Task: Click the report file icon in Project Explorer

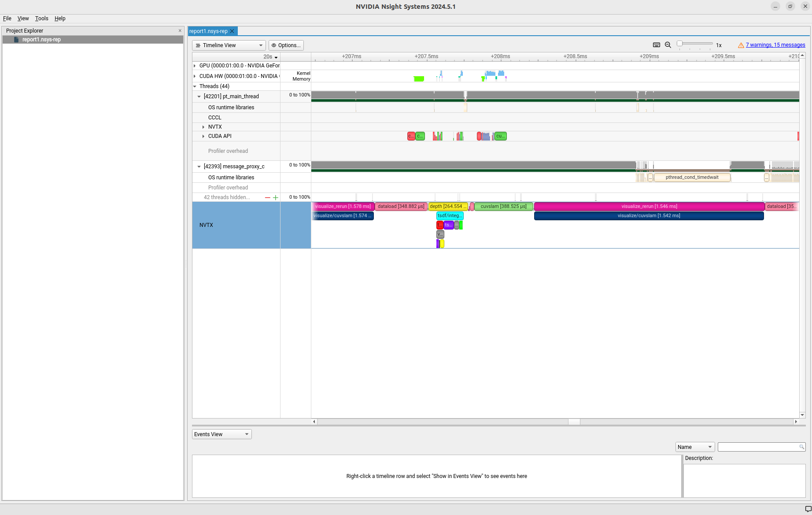Action: tap(16, 40)
